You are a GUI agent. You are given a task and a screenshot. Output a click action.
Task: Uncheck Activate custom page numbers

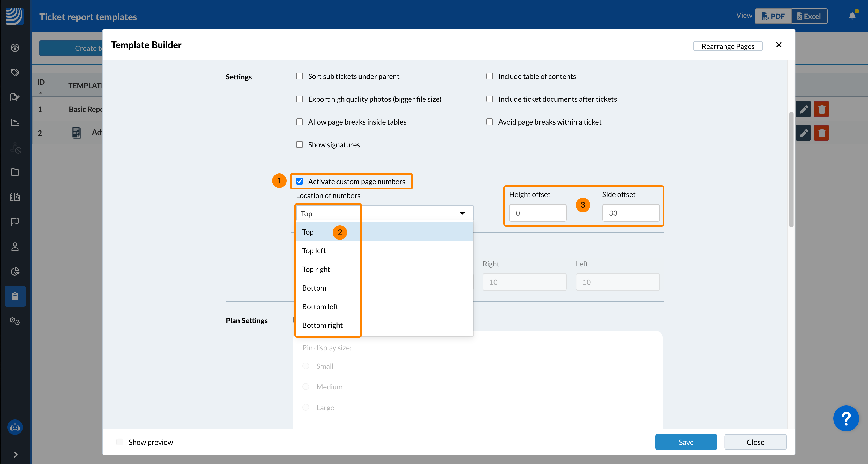pyautogui.click(x=300, y=182)
